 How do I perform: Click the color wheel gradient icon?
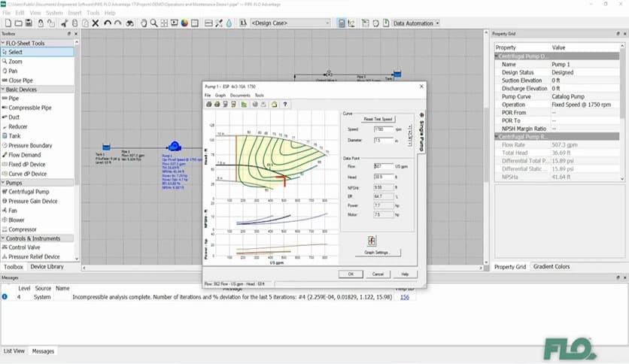pyautogui.click(x=184, y=23)
